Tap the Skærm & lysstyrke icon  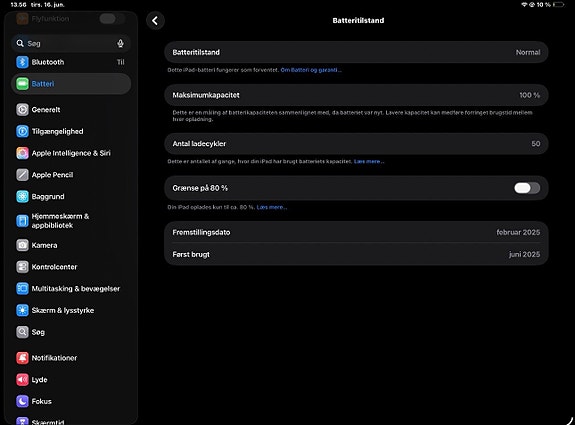[x=22, y=310]
